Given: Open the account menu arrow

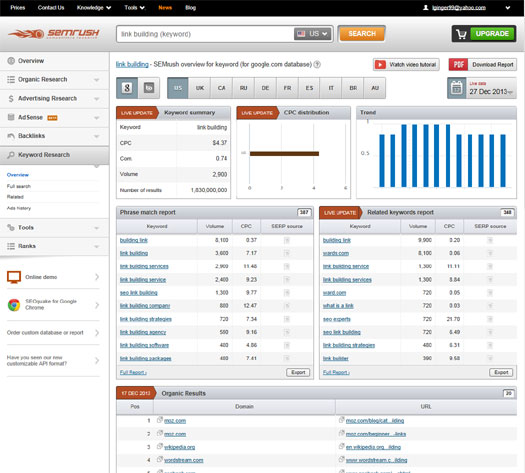Looking at the screenshot, I should coord(508,7).
